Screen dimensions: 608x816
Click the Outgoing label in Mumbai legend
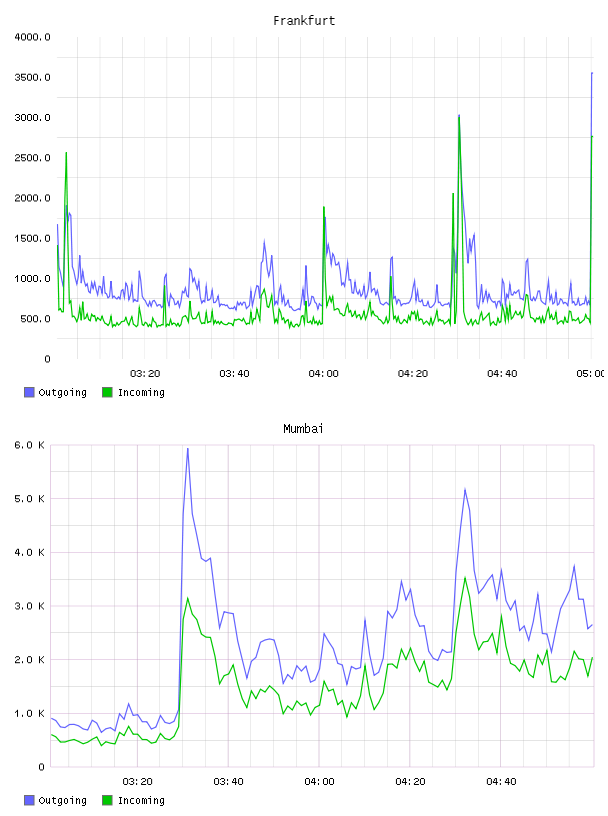(62, 800)
